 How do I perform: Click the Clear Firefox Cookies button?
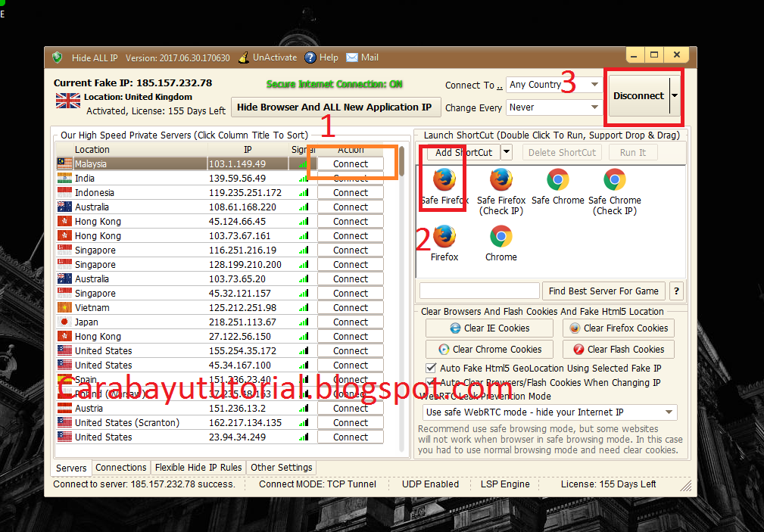619,328
